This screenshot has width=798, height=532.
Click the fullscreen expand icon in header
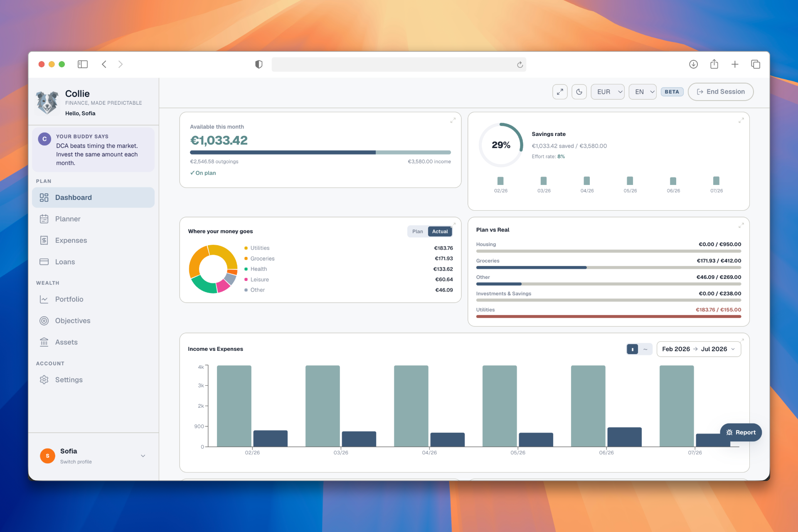[560, 92]
